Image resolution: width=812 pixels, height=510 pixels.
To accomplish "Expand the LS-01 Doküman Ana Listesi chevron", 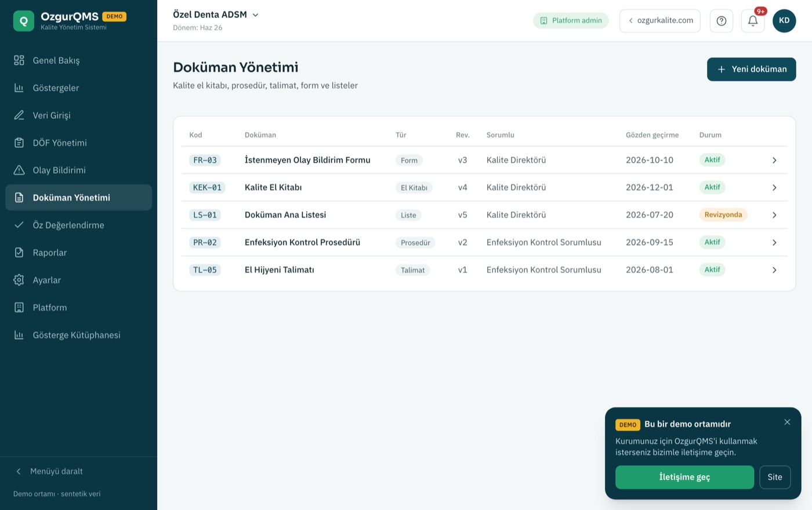I will pos(774,215).
